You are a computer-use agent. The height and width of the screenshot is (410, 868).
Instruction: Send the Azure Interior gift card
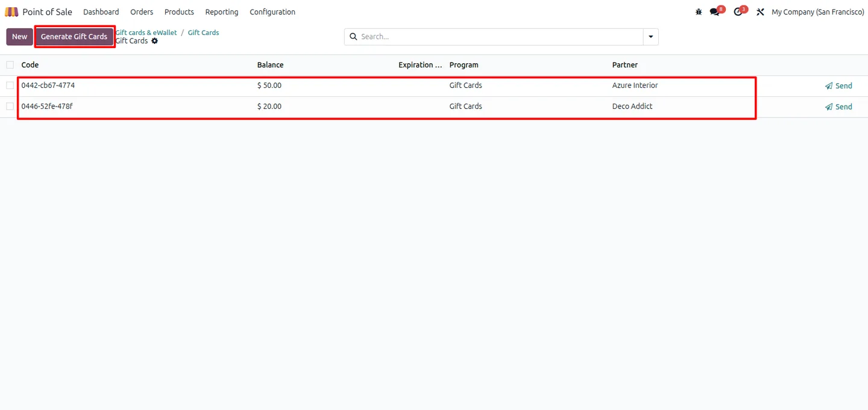point(838,86)
